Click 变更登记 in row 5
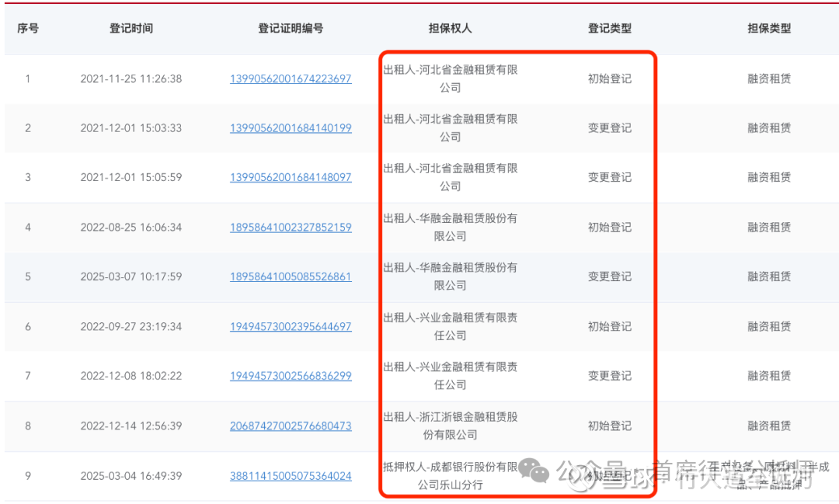 point(610,276)
